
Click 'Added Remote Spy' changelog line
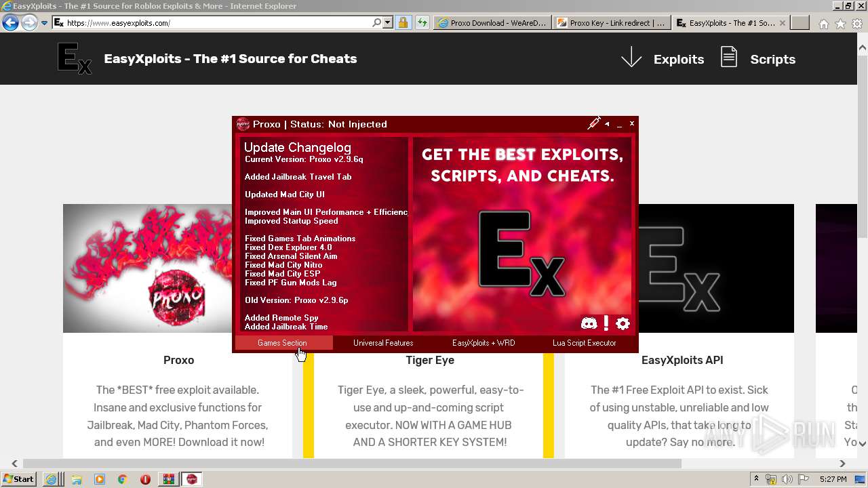281,318
